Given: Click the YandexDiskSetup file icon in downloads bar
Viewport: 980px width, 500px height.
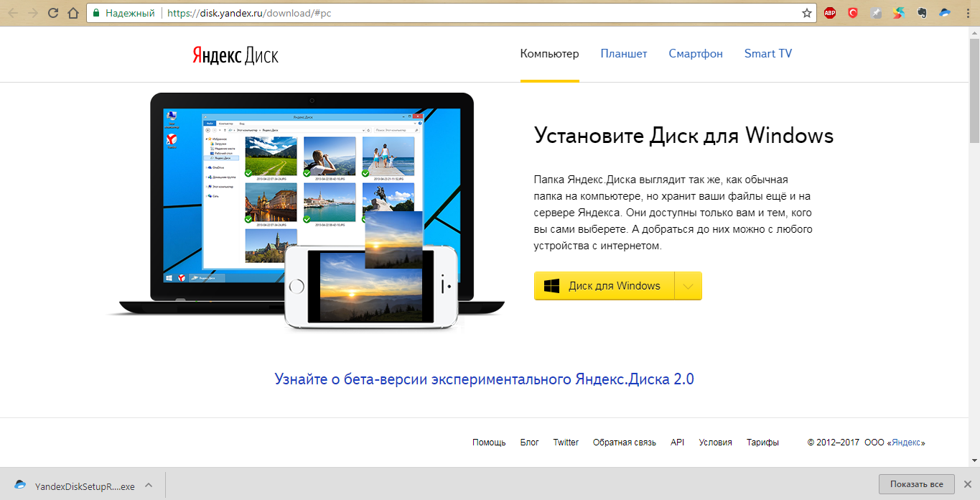Looking at the screenshot, I should pyautogui.click(x=20, y=485).
